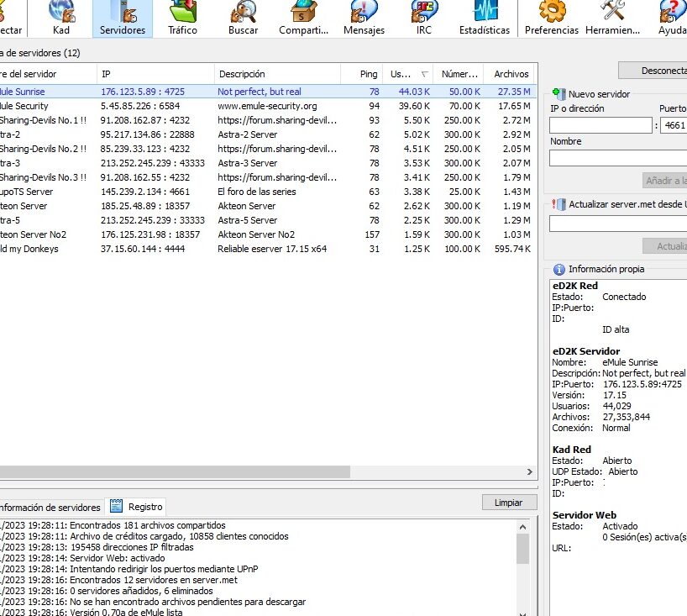
Task: Click the IP o dirección input field
Action: click(x=600, y=125)
